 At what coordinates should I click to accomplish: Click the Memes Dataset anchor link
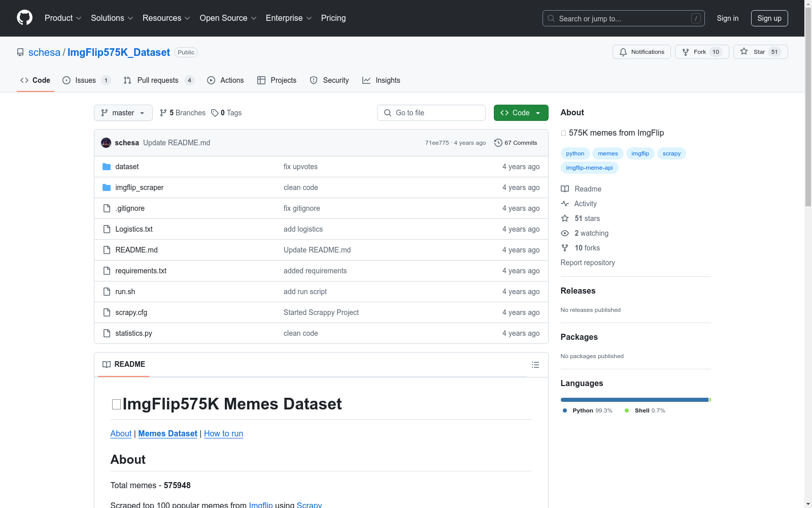[167, 433]
